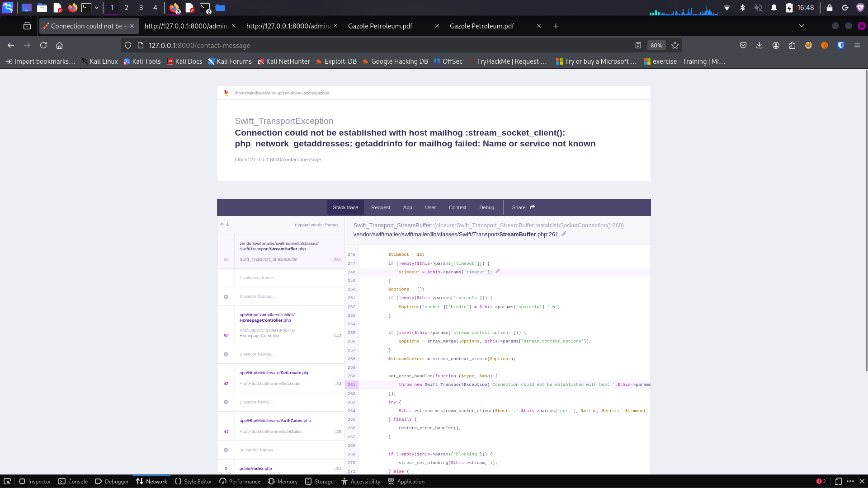Viewport: 868px width, 488px height.
Task: Click the address bar URL field
Action: [362, 45]
